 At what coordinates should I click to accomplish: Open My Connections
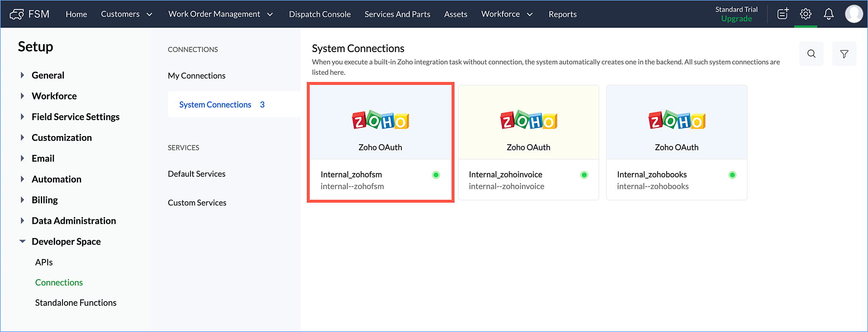(197, 76)
